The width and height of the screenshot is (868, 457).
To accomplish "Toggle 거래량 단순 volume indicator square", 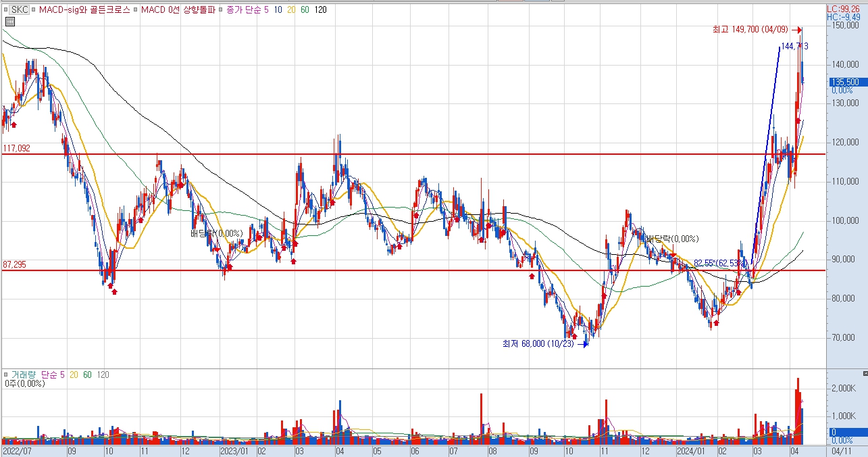I will (6, 375).
